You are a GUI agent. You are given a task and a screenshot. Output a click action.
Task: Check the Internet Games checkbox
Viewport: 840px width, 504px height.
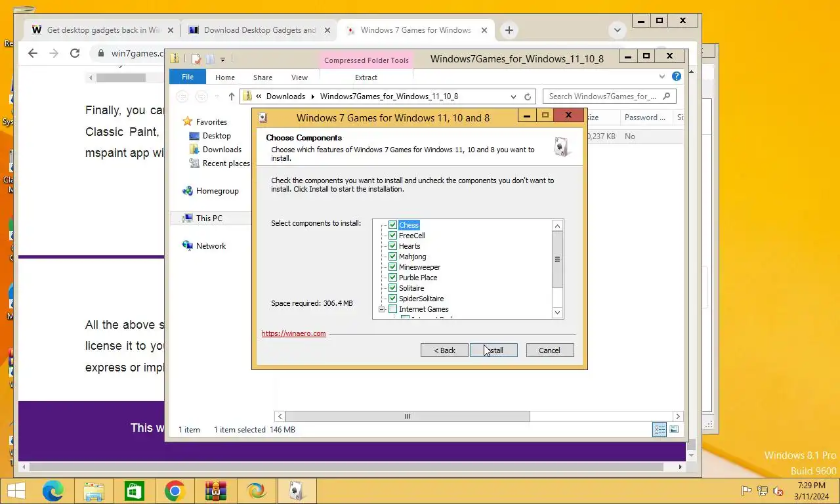point(393,309)
